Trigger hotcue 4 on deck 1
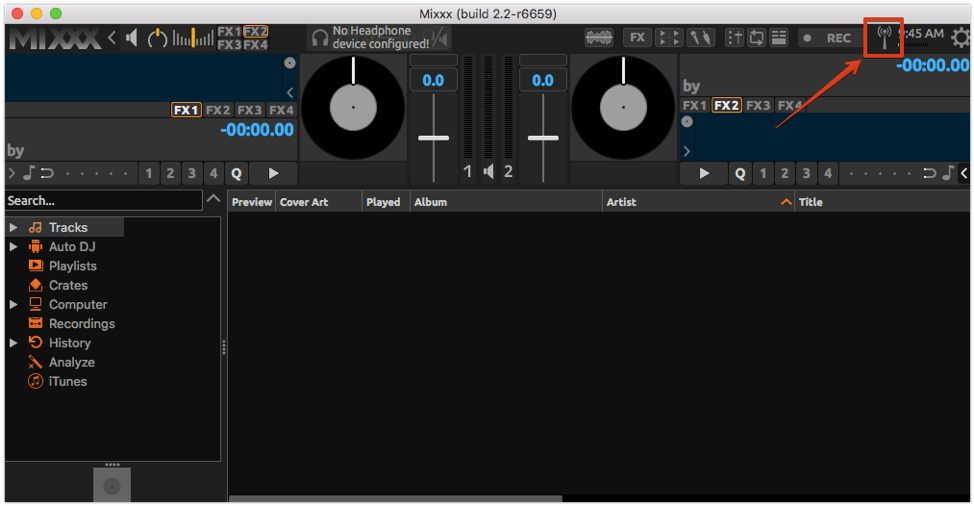This screenshot has width=974, height=506. 214,173
